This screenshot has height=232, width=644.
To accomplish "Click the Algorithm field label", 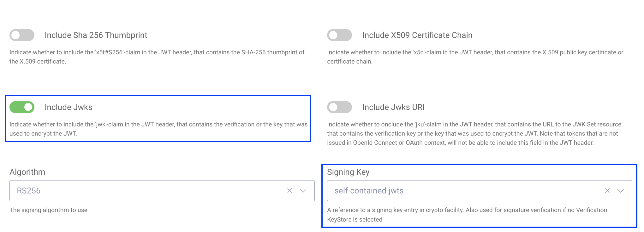I will point(27,172).
